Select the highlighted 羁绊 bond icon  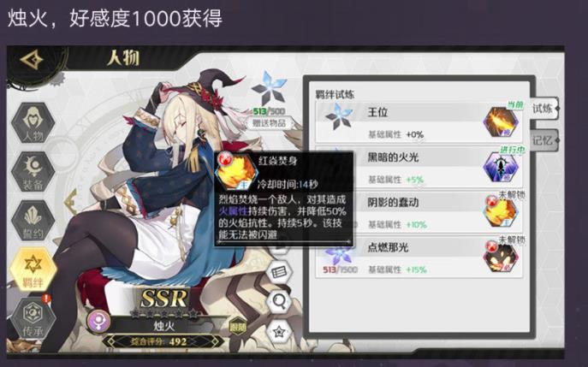[x=33, y=269]
